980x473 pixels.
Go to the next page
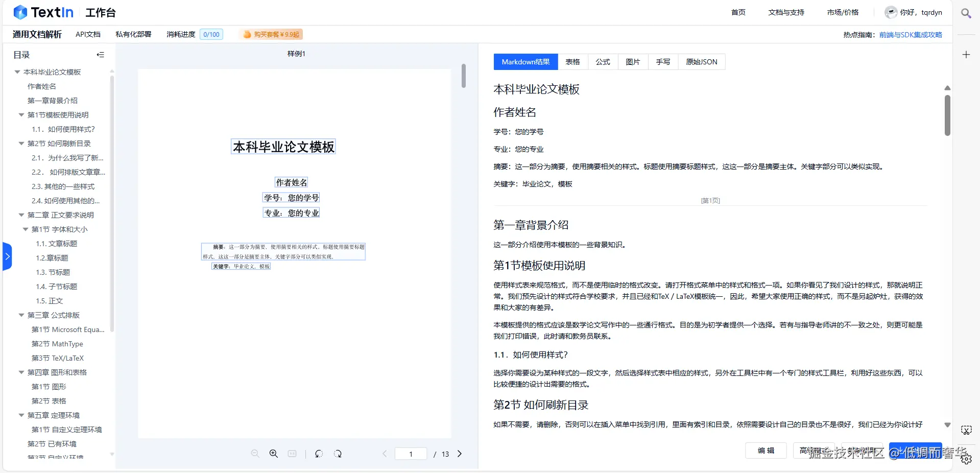(x=460, y=454)
